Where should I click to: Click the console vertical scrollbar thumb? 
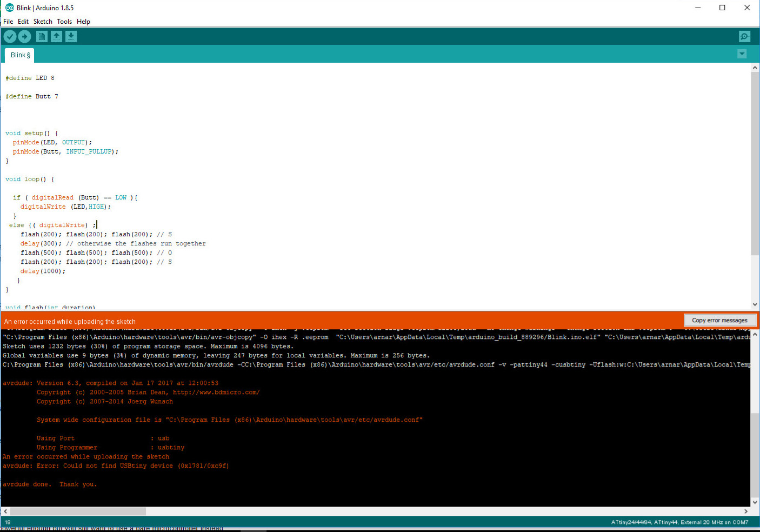(755, 454)
